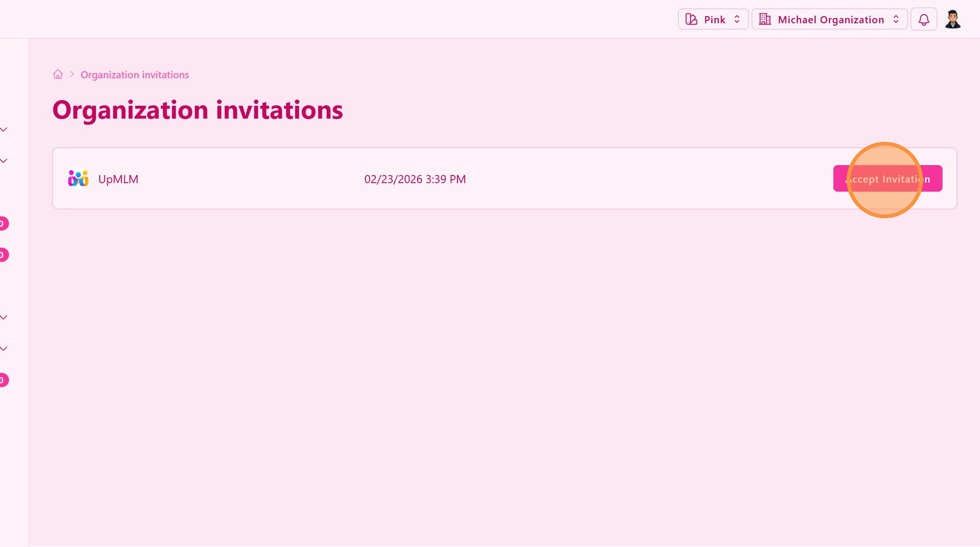The height and width of the screenshot is (547, 980).
Task: Click the topmost pink sidebar count badge
Action: point(3,223)
